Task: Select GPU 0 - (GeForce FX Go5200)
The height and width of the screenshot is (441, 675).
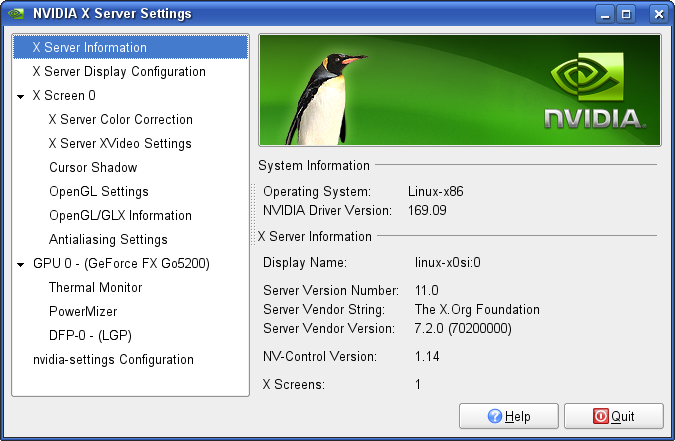Action: [121, 263]
